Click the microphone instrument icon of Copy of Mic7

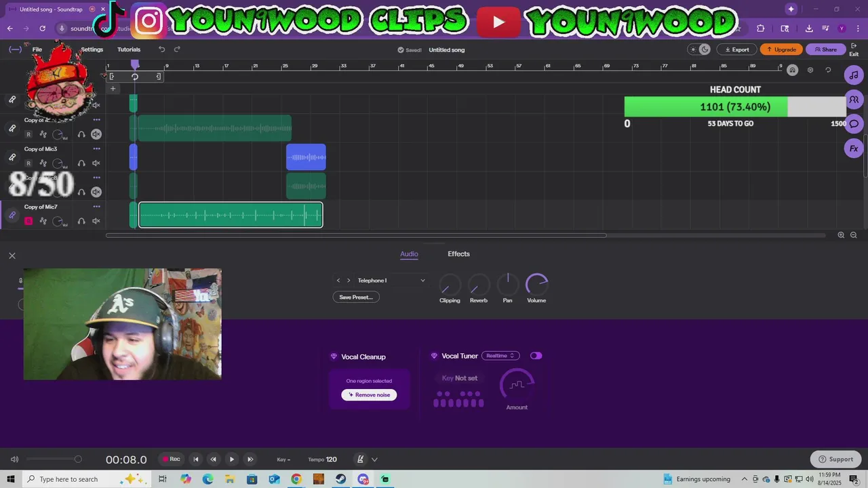point(12,216)
